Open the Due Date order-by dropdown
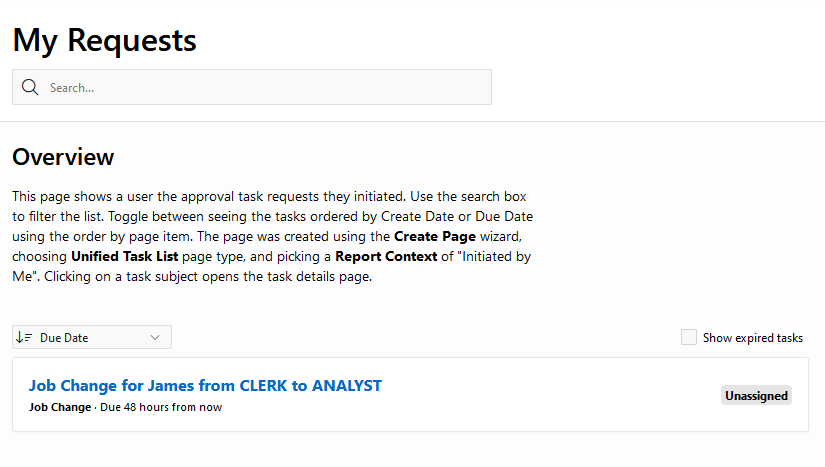The width and height of the screenshot is (825, 467). (92, 337)
